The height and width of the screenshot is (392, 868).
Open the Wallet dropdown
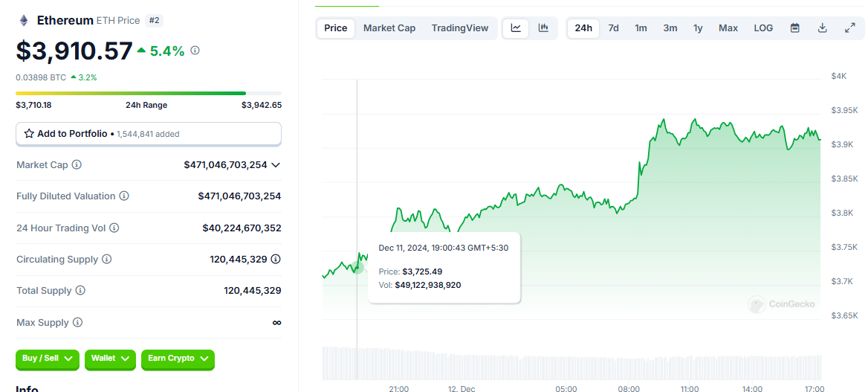tap(110, 359)
